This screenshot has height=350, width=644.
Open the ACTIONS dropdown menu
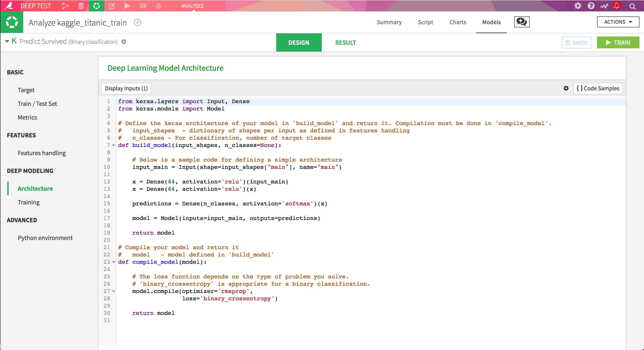(x=618, y=22)
